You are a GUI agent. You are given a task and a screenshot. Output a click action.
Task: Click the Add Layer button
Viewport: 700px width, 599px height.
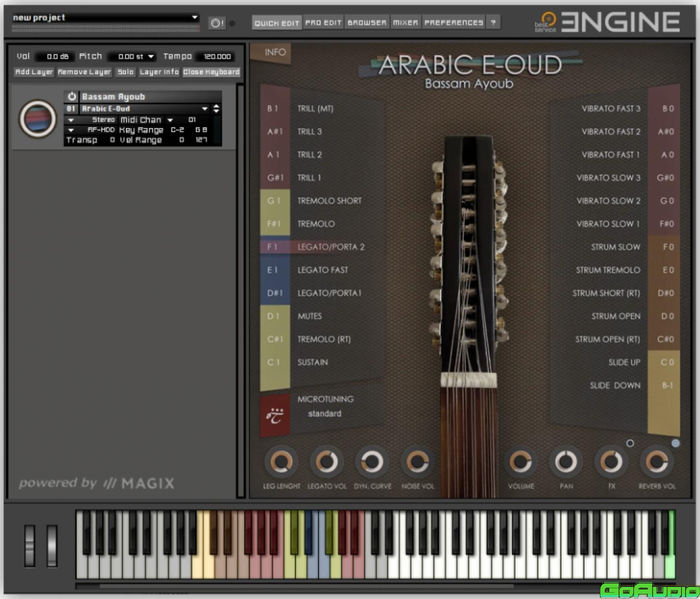pos(34,72)
